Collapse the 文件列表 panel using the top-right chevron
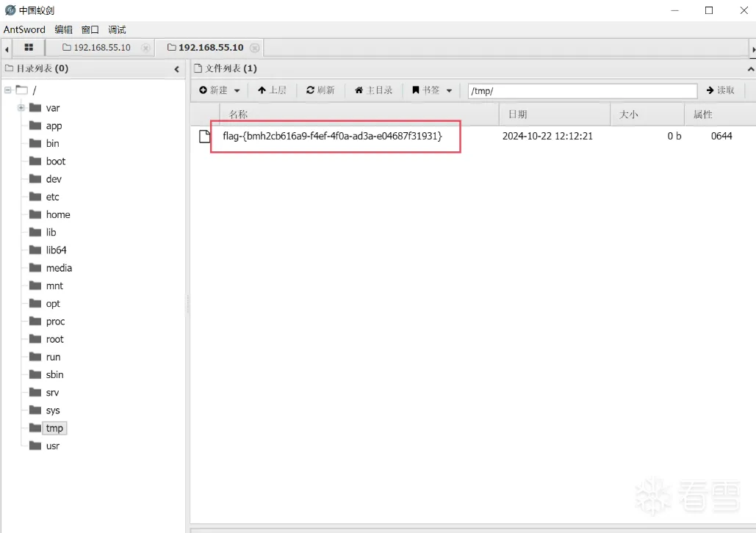 coord(751,69)
